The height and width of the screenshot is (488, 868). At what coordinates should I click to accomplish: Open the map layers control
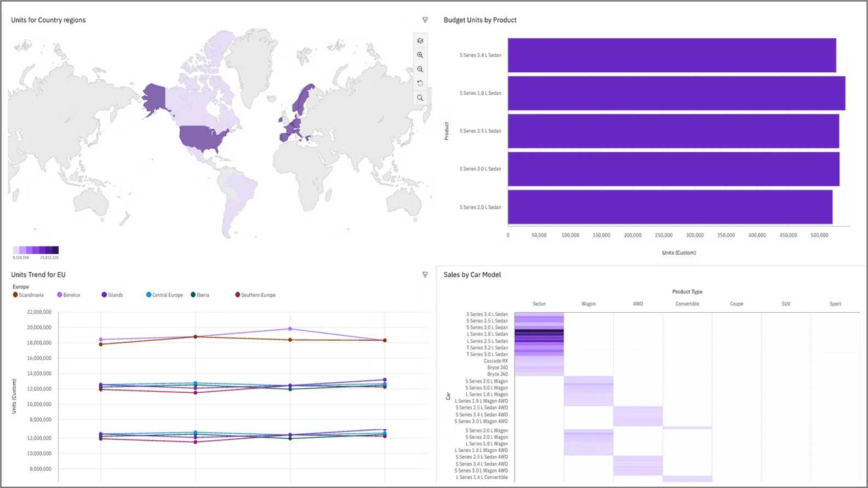420,41
